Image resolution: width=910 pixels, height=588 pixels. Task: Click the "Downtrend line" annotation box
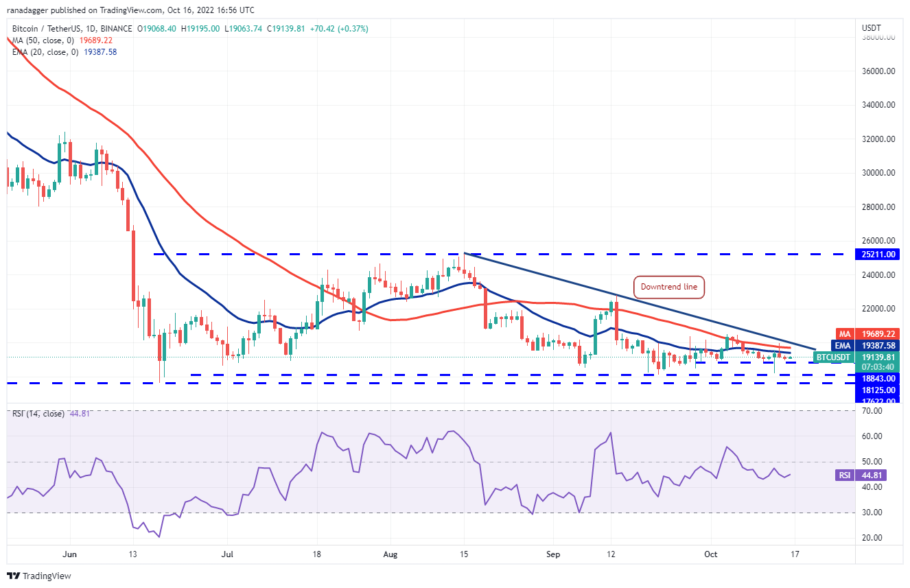[x=668, y=287]
